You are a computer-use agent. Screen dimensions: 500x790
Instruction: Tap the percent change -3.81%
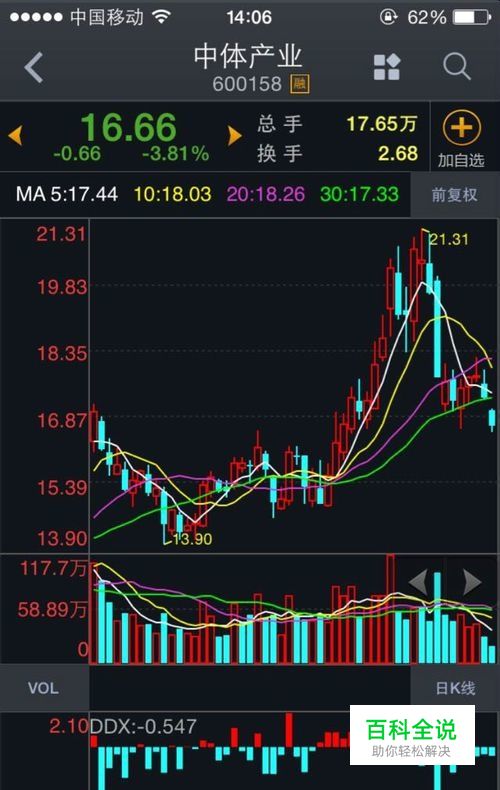click(x=175, y=154)
